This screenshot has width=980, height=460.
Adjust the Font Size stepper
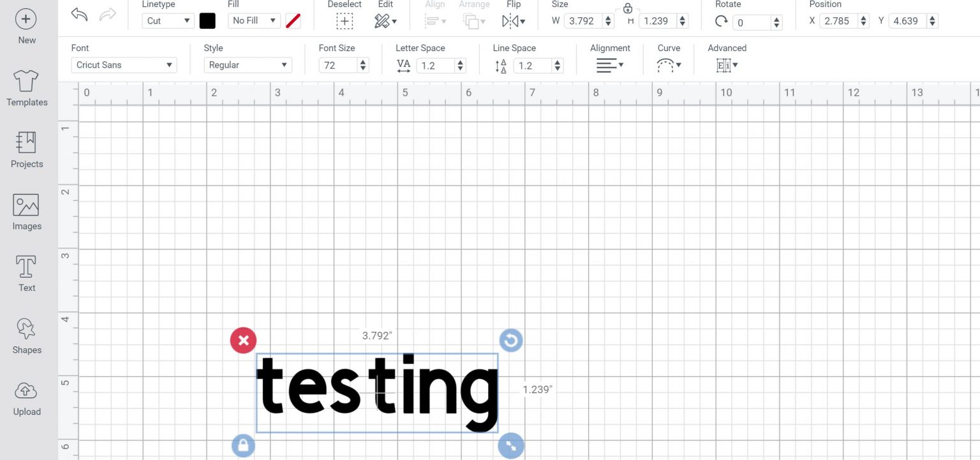(363, 65)
